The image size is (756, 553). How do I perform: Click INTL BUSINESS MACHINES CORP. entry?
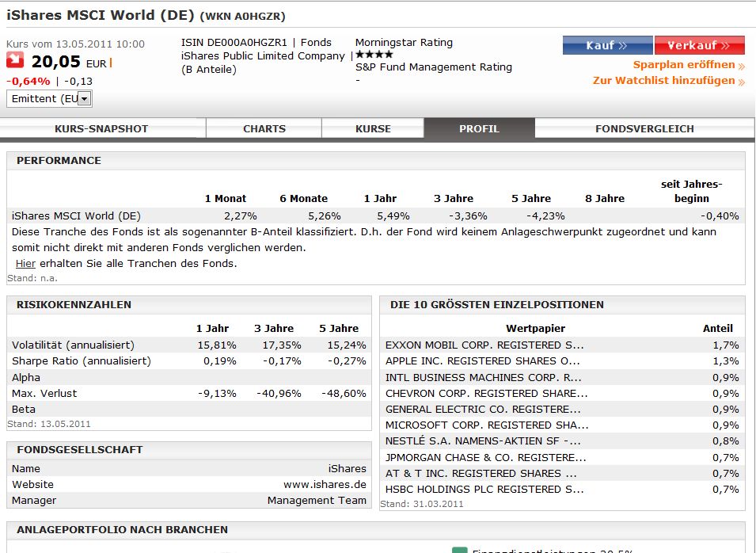tap(483, 377)
